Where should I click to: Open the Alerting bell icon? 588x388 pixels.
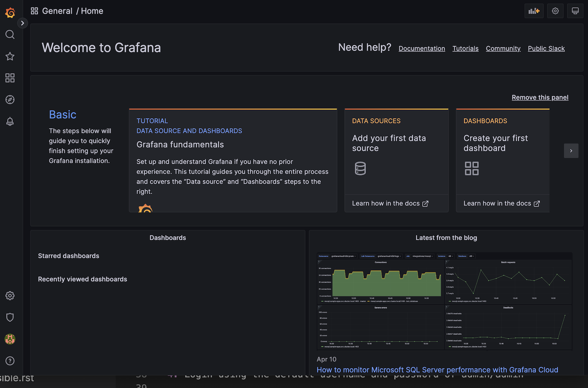coord(10,122)
